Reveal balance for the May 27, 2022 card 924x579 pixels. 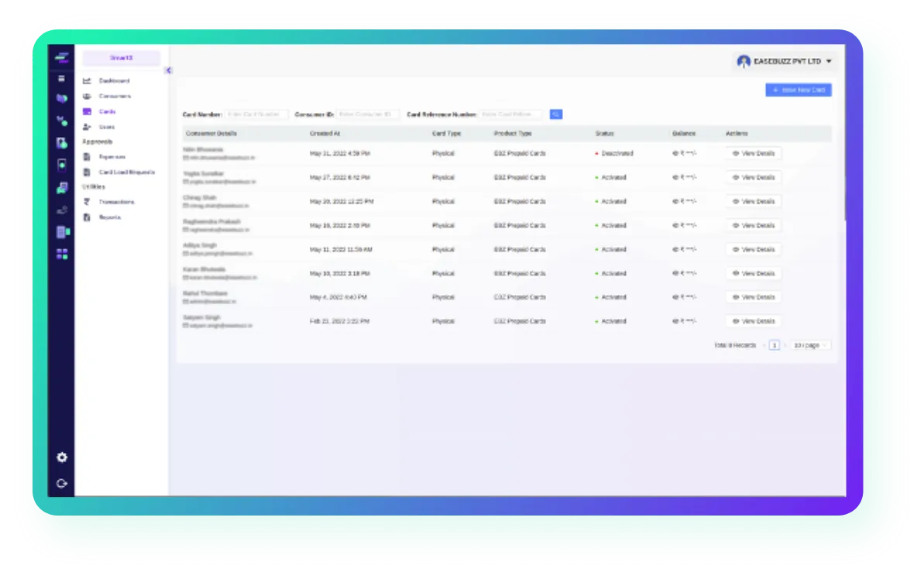point(675,177)
